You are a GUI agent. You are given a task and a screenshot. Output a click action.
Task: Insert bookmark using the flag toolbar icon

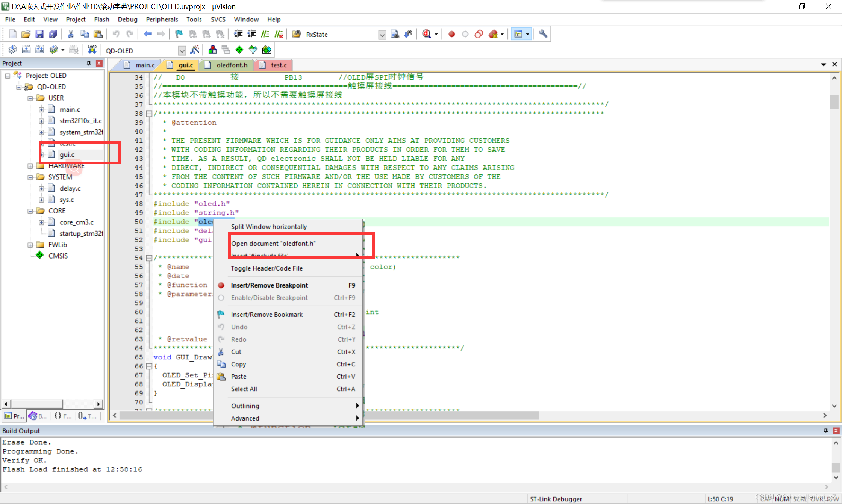tap(179, 34)
